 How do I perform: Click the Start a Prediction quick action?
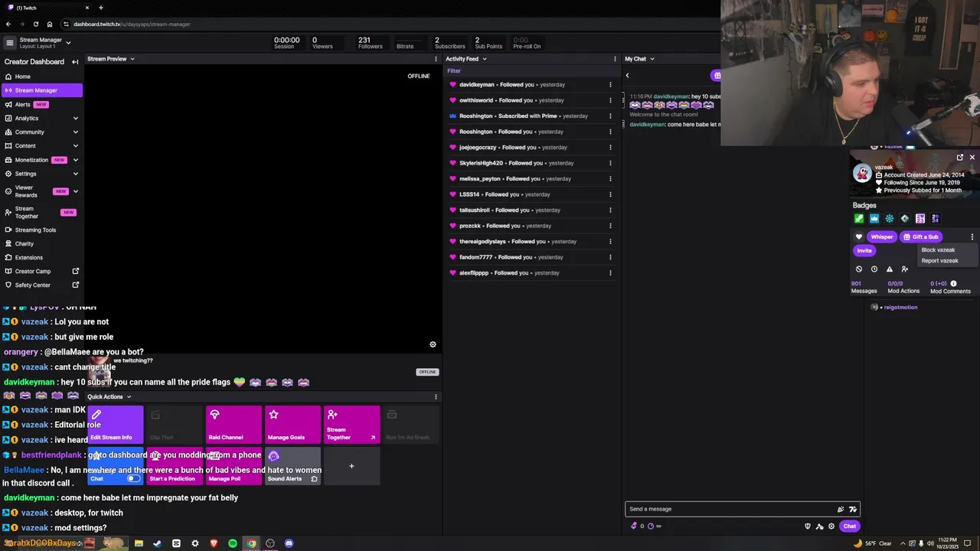(x=175, y=466)
